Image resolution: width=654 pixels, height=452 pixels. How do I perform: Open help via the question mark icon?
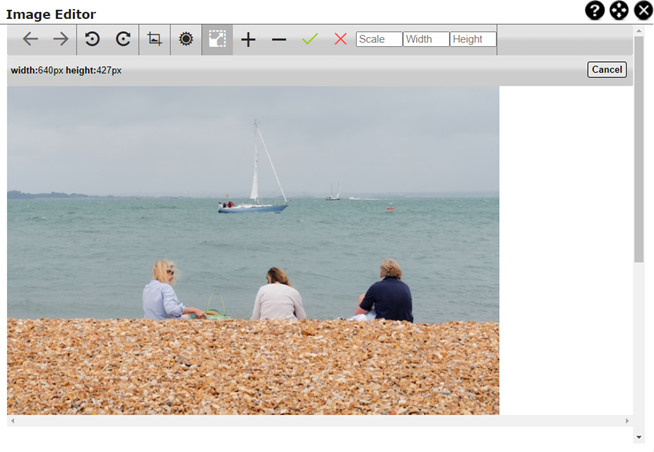[x=595, y=11]
